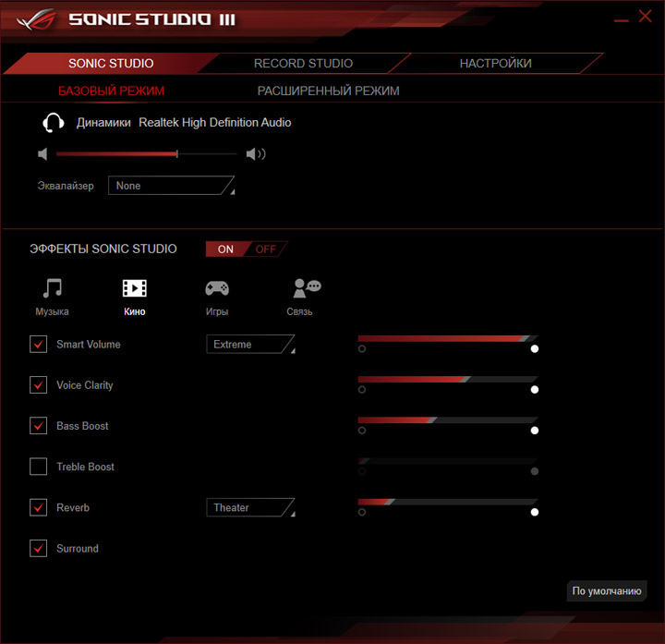The height and width of the screenshot is (644, 665).
Task: Disable the Smart Volume checkbox
Action: (38, 344)
